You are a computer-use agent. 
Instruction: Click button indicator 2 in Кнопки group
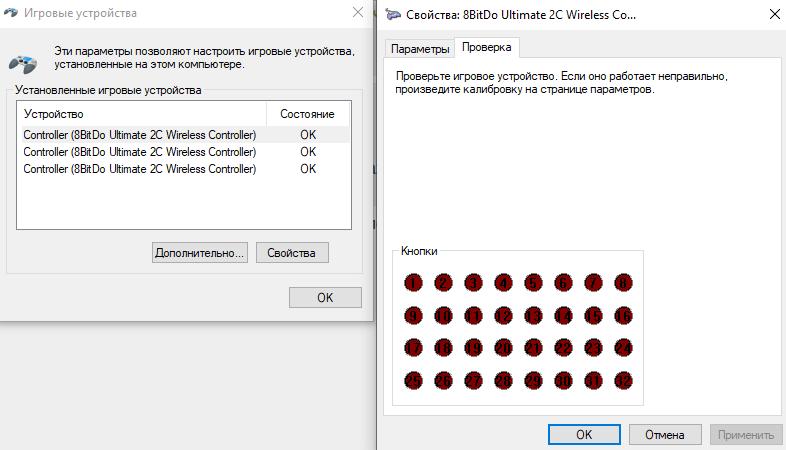[443, 283]
